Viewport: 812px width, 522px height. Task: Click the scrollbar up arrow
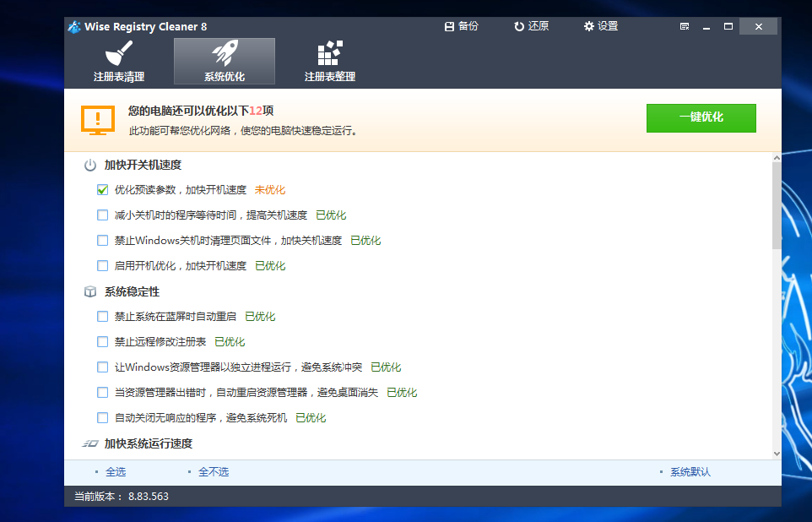[777, 158]
